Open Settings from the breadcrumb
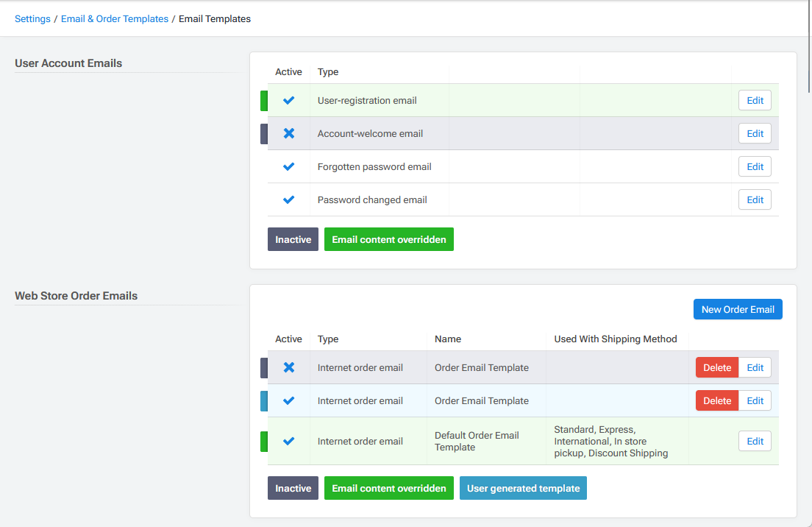The width and height of the screenshot is (812, 527). coord(32,18)
